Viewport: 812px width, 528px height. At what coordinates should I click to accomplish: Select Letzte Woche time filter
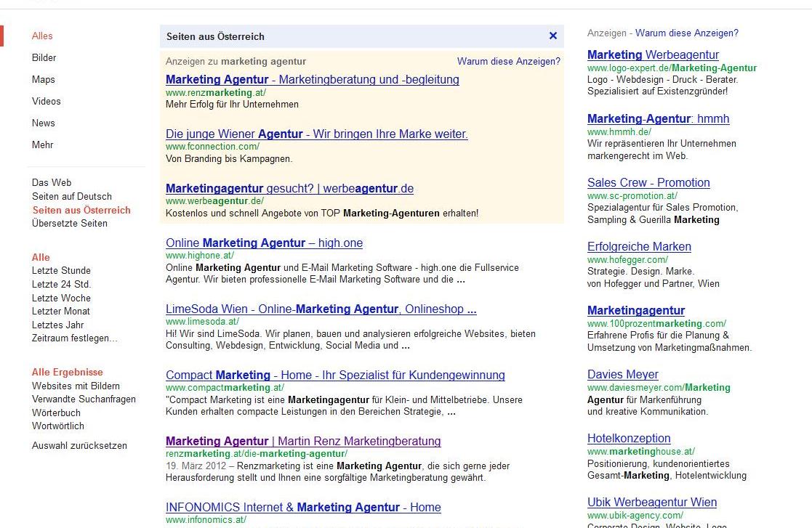[x=61, y=297]
